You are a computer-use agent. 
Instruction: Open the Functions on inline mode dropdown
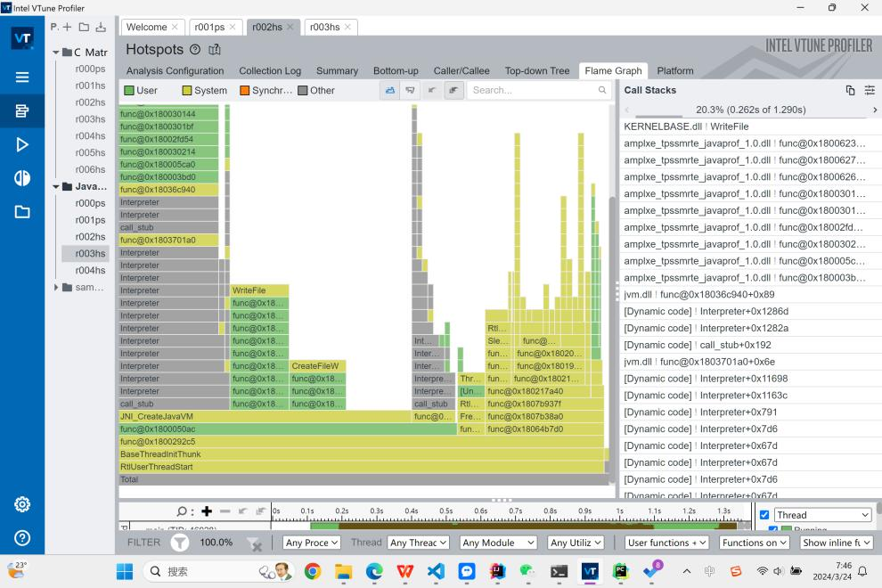[755, 543]
